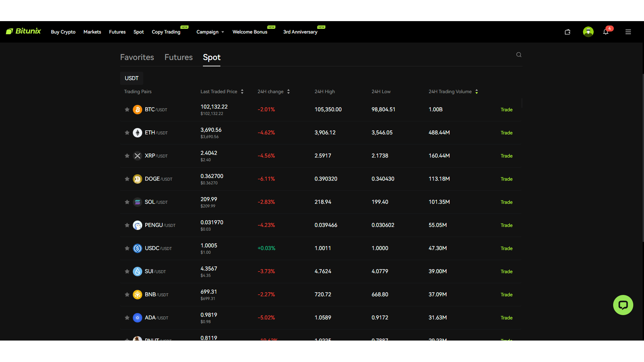This screenshot has width=644, height=362.
Task: Click the Bitunix logo
Action: point(23,31)
